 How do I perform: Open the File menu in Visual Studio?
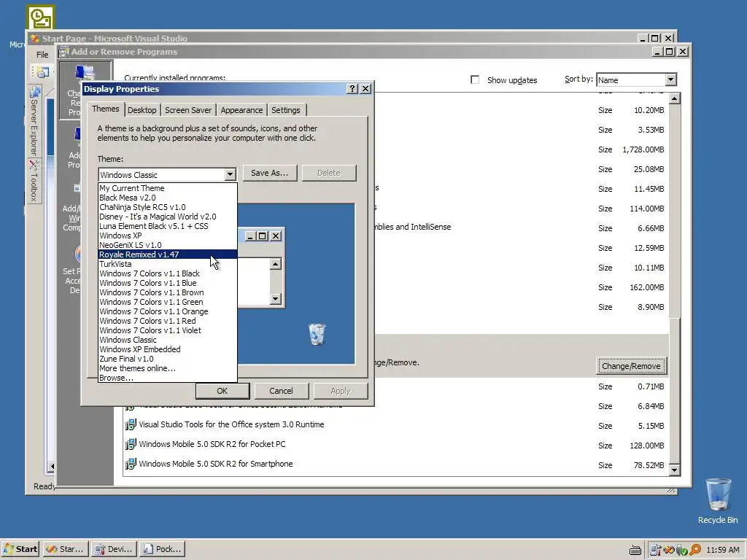point(42,55)
